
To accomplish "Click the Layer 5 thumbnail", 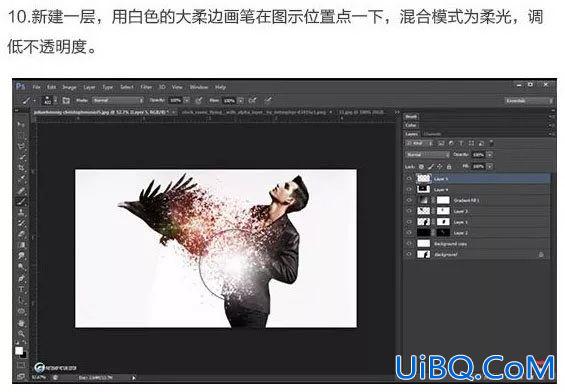I will (423, 179).
